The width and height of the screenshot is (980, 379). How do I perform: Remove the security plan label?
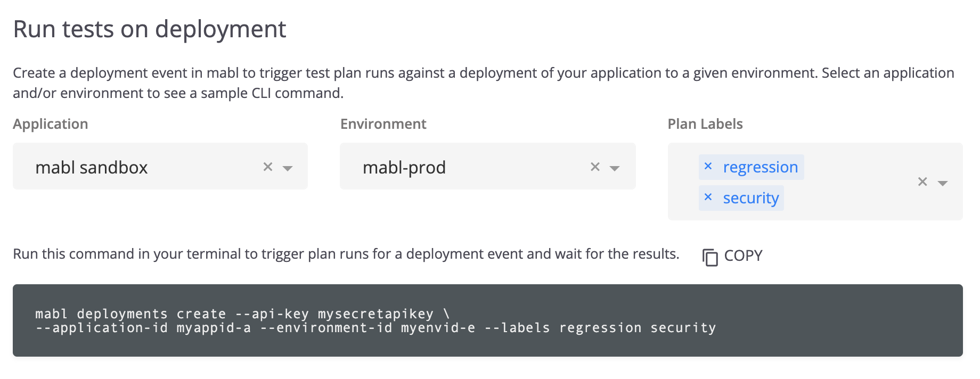pyautogui.click(x=708, y=197)
